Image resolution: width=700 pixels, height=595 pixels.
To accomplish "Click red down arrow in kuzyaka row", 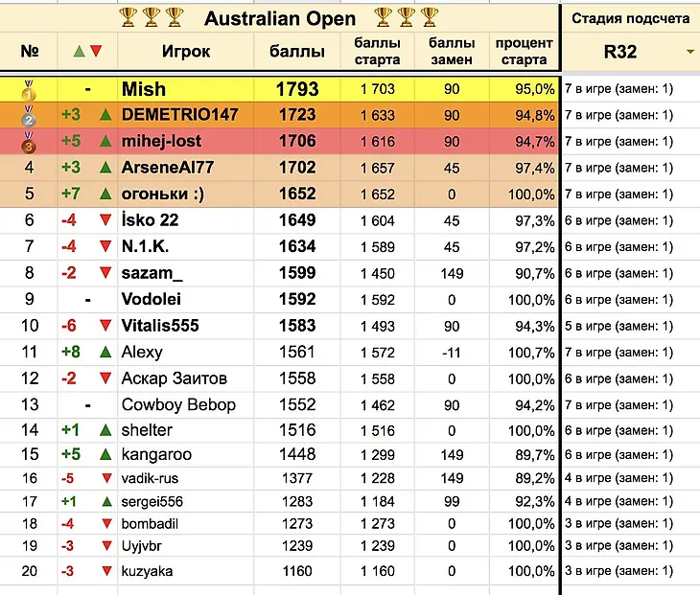I will (x=106, y=571).
